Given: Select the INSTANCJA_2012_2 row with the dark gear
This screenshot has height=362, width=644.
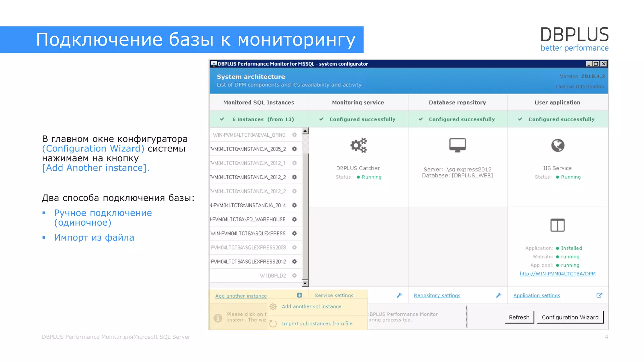Looking at the screenshot, I should [x=255, y=177].
